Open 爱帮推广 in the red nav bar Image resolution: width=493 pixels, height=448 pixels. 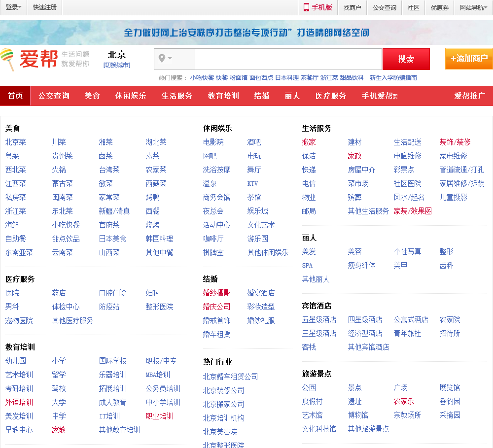point(469,96)
